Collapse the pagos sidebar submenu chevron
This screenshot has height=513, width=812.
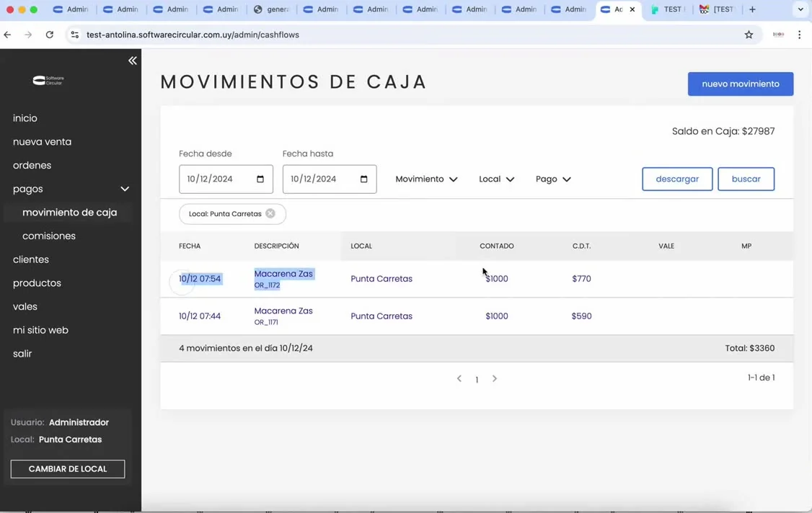(x=125, y=189)
